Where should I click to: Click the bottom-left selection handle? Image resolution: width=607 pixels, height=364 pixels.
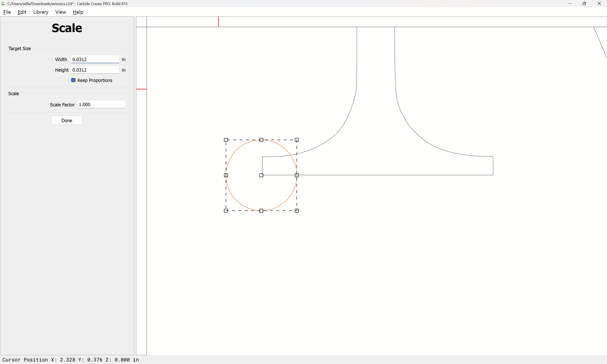pos(226,210)
